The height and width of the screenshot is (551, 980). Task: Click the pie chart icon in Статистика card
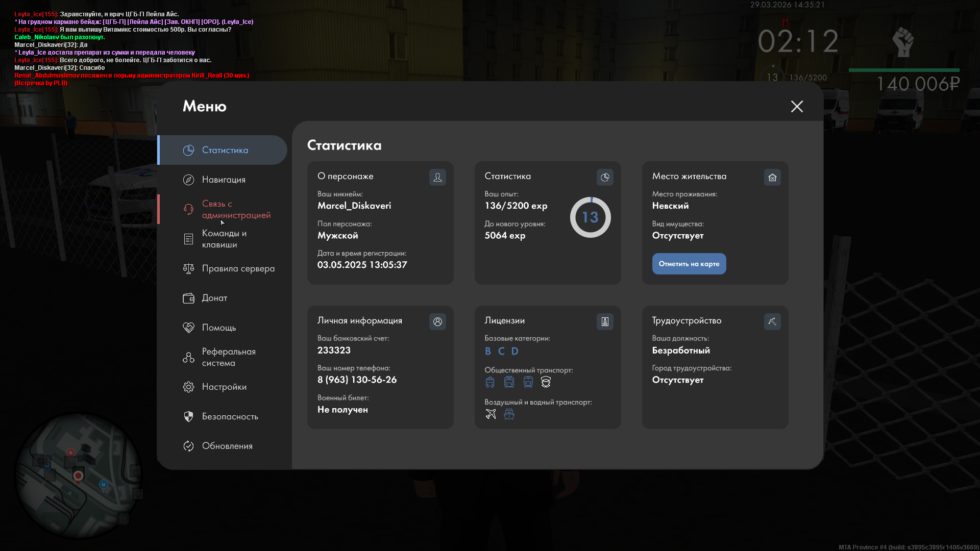point(605,177)
